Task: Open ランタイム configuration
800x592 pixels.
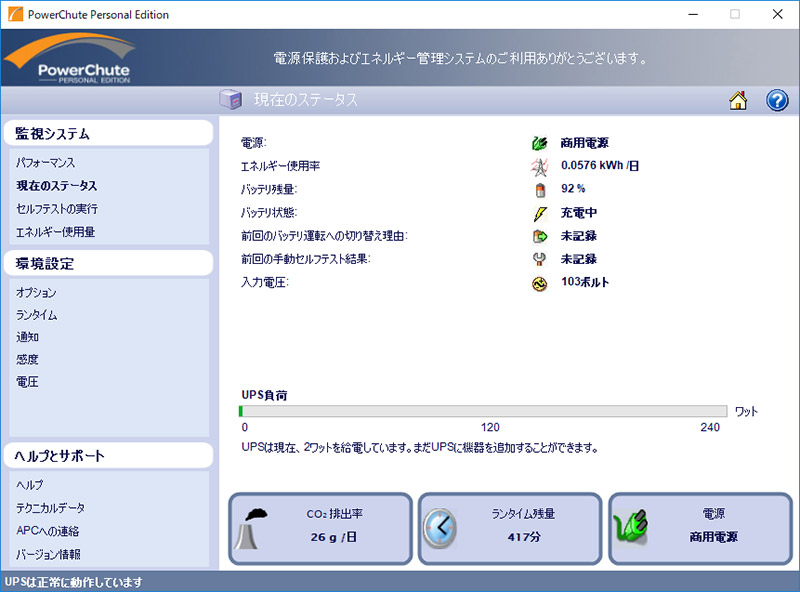Action: [36, 315]
